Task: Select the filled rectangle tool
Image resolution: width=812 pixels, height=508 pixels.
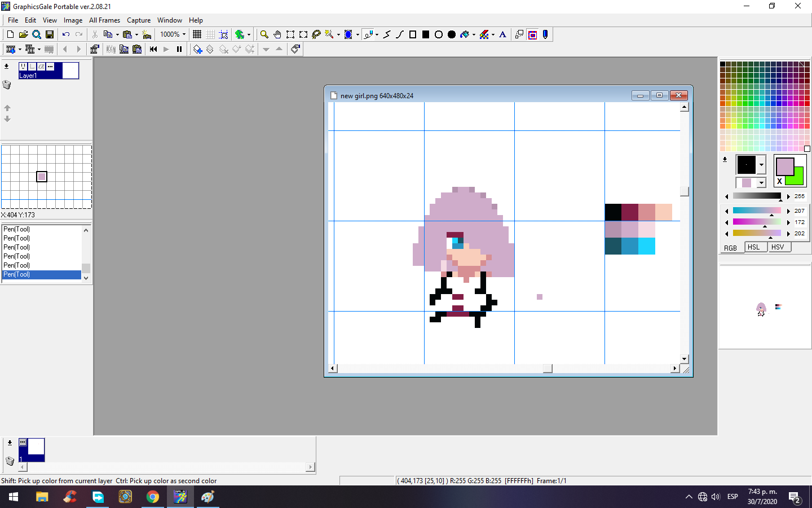Action: tap(426, 34)
